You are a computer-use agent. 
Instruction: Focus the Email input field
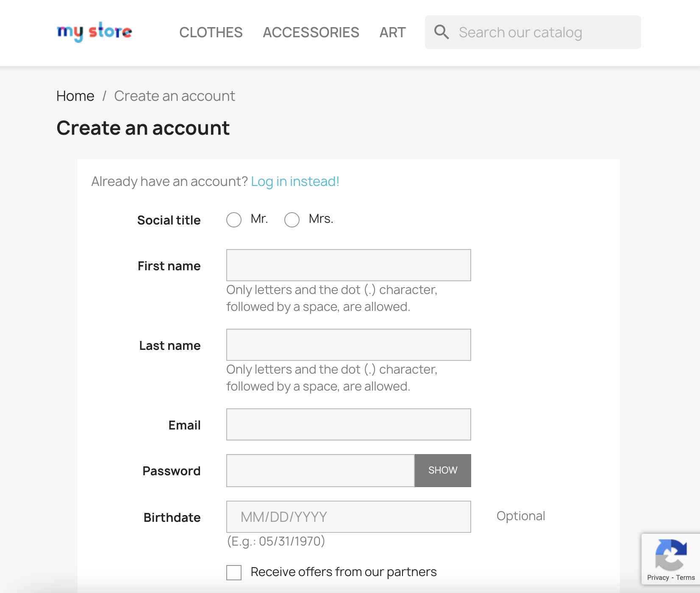click(x=348, y=424)
